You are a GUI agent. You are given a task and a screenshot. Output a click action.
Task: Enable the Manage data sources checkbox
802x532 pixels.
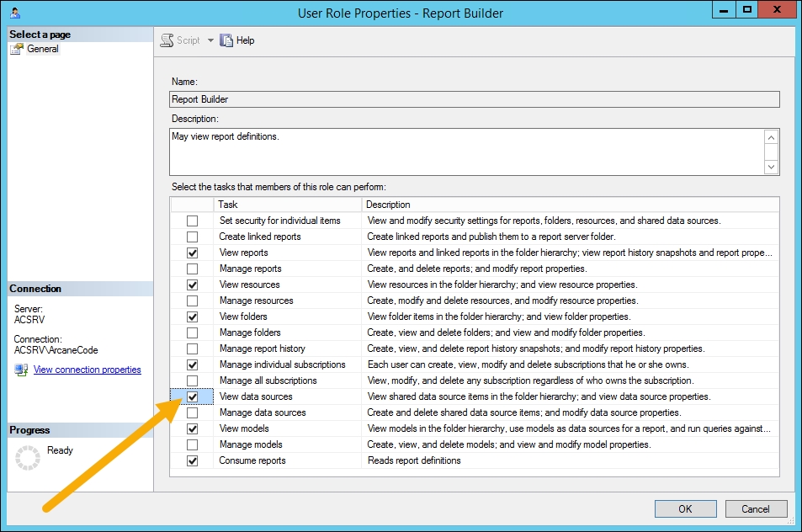pos(193,412)
